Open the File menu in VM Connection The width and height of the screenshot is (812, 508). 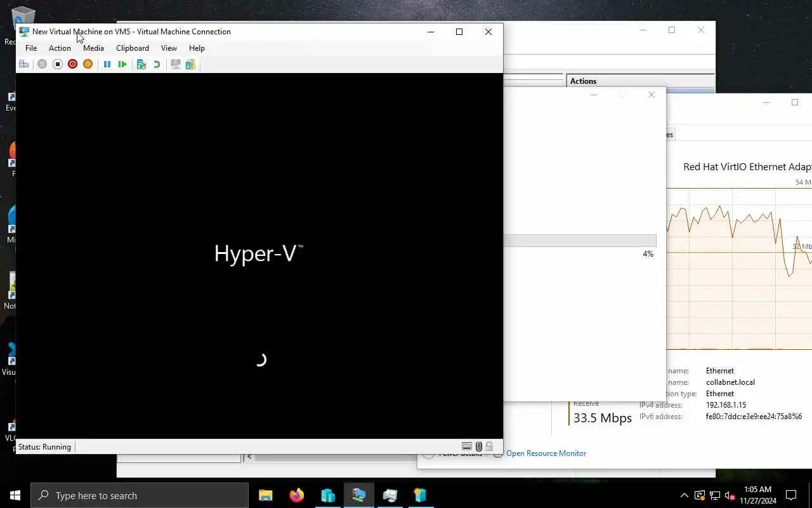click(x=31, y=48)
